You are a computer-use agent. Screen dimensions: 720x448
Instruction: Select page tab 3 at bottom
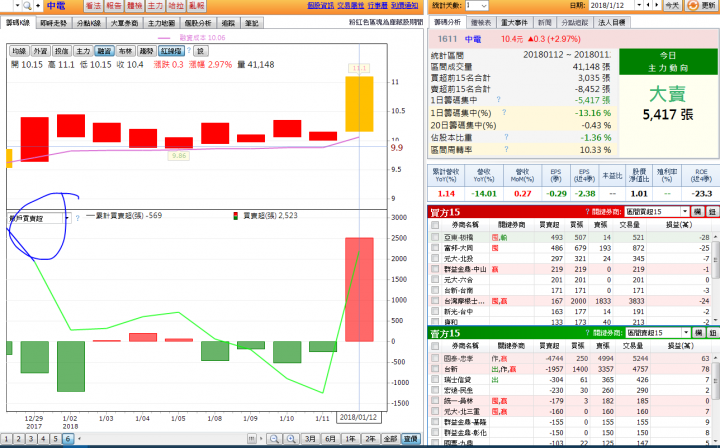click(31, 439)
